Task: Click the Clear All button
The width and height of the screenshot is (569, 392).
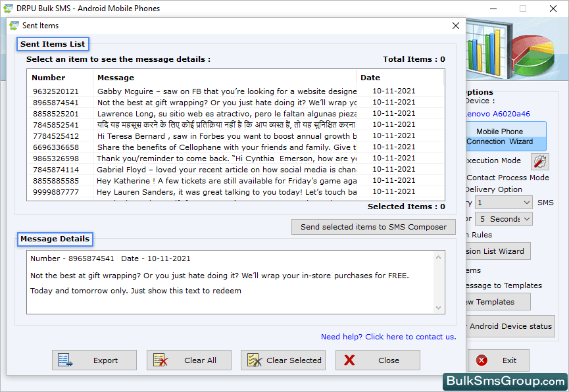Action: click(x=189, y=360)
